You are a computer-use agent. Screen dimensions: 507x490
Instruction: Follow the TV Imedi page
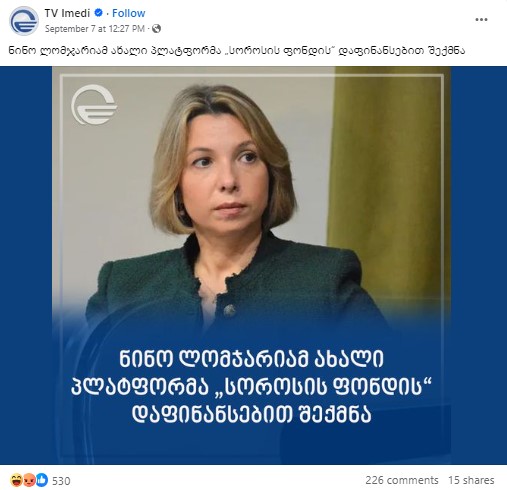(128, 13)
